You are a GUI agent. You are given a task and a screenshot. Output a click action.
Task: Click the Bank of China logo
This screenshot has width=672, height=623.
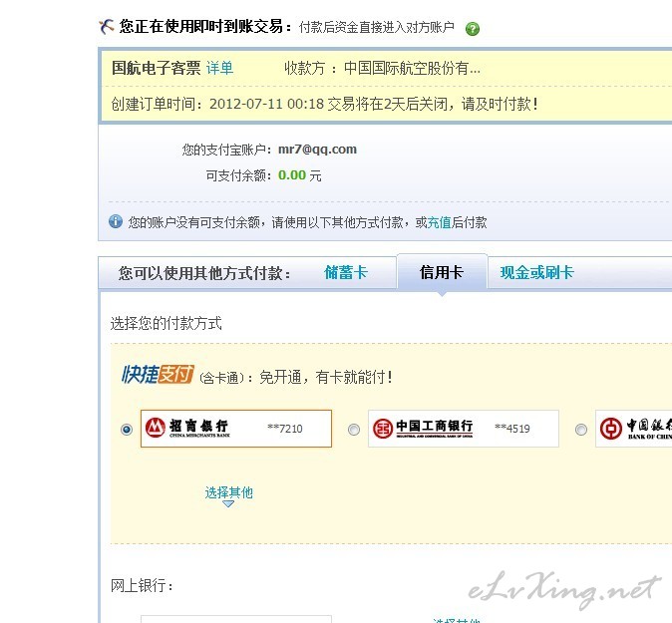(x=635, y=429)
